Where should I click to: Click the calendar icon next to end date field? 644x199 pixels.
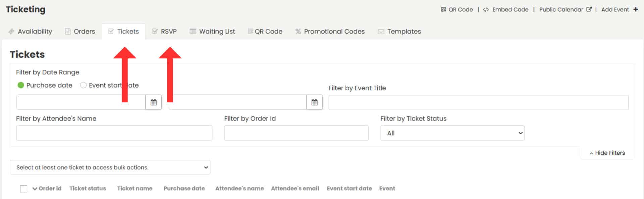click(x=315, y=102)
